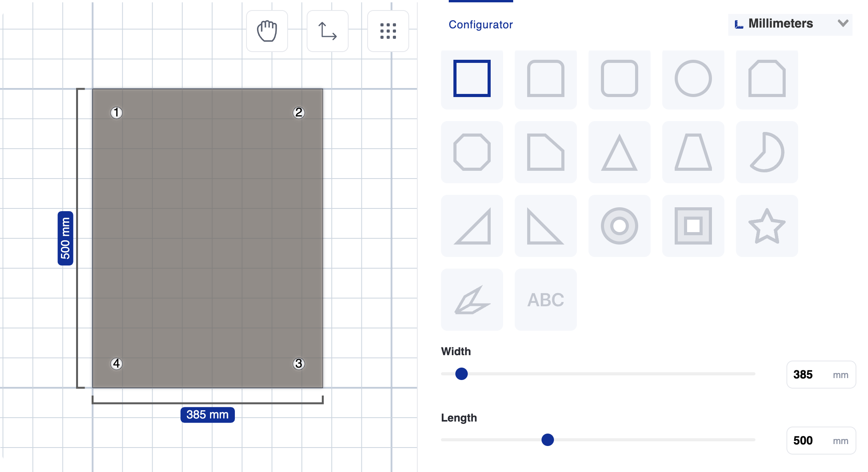Select the star shape

(767, 226)
